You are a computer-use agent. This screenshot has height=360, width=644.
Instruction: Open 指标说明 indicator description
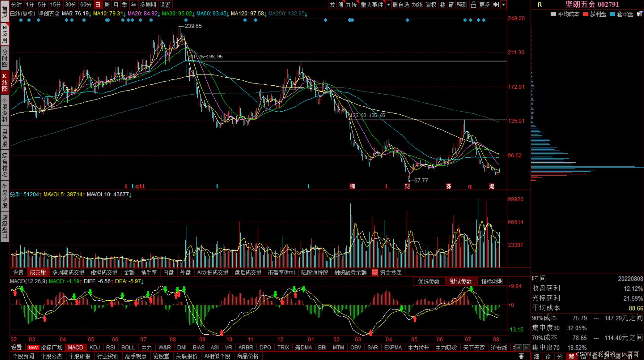click(492, 281)
